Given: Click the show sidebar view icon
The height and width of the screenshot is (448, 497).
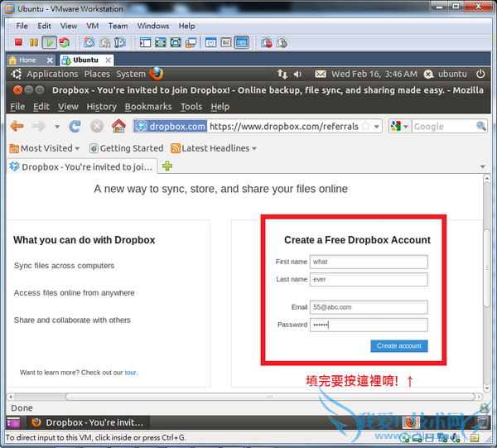Looking at the screenshot, I should (145, 42).
